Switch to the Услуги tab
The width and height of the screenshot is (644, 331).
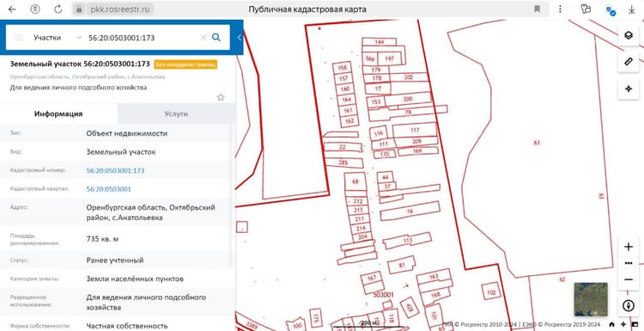176,113
